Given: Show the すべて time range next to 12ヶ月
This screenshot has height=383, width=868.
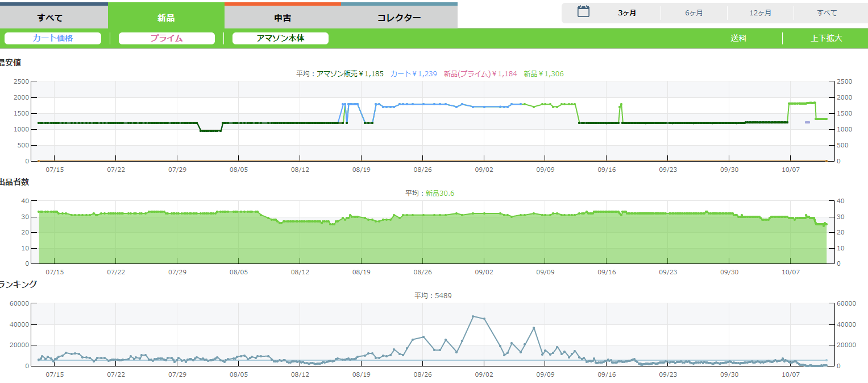Looking at the screenshot, I should [827, 13].
